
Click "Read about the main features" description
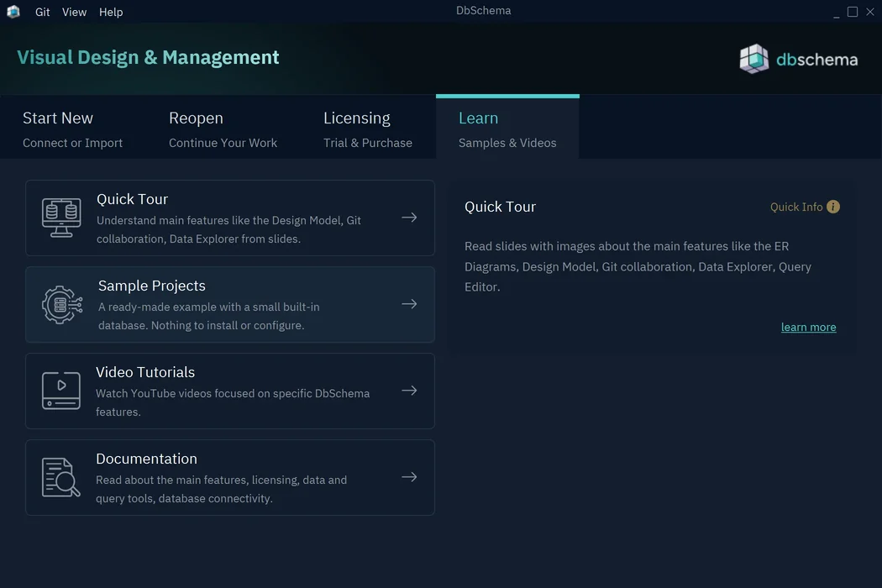point(221,490)
